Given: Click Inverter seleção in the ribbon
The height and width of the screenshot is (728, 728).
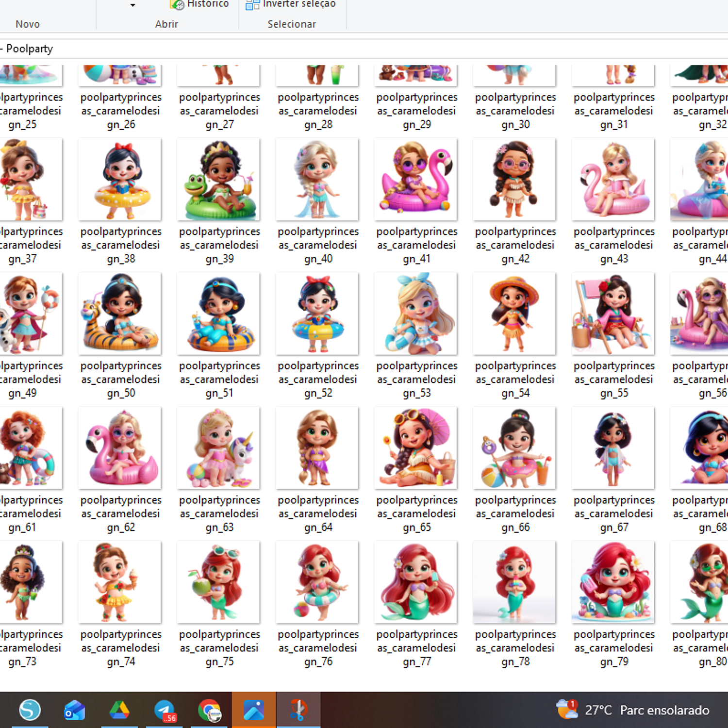Looking at the screenshot, I should pyautogui.click(x=291, y=4).
